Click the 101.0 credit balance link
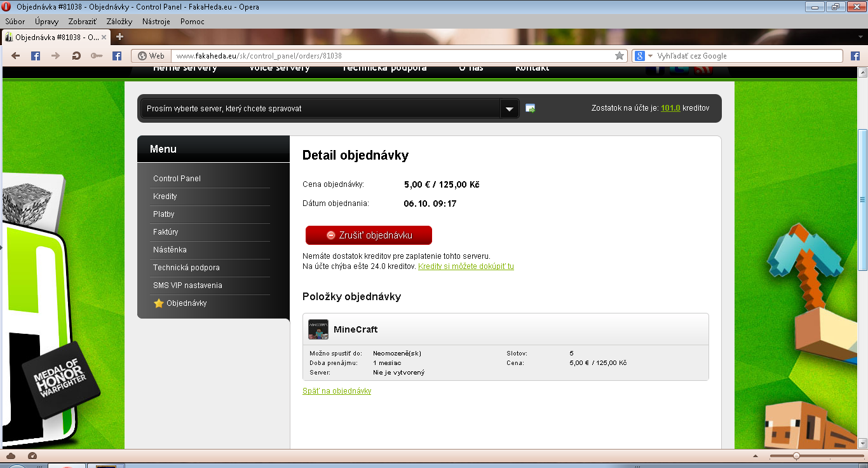Screen dimensions: 868x468 (670, 108)
